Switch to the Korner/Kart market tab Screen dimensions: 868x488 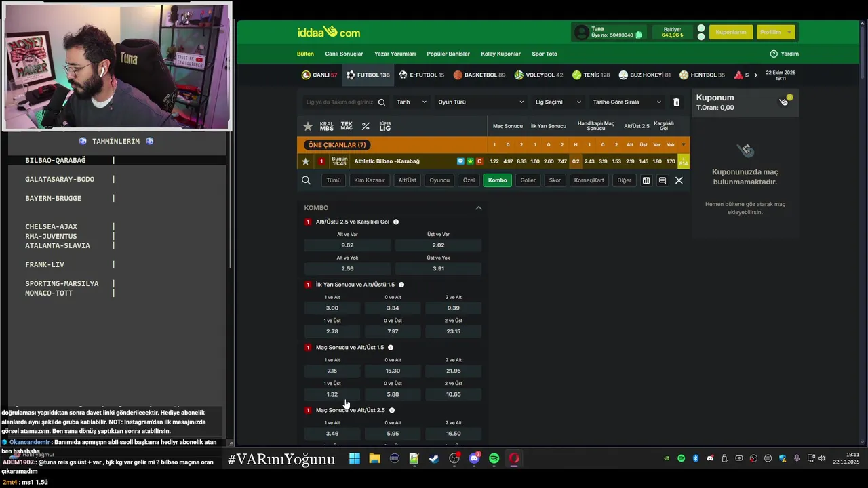589,180
